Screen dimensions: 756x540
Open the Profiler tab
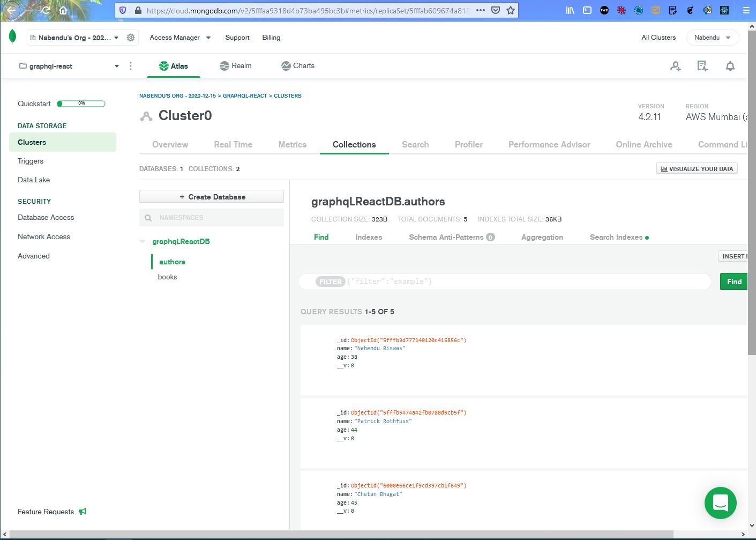click(469, 145)
